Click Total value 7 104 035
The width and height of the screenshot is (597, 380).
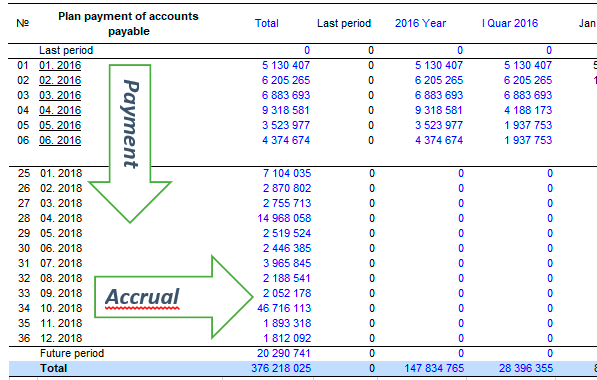click(287, 173)
